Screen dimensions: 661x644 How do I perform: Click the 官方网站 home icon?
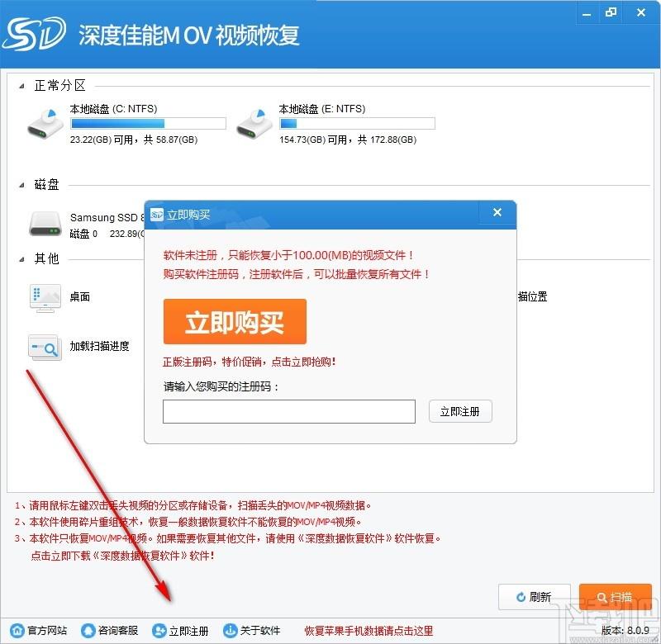tap(17, 631)
